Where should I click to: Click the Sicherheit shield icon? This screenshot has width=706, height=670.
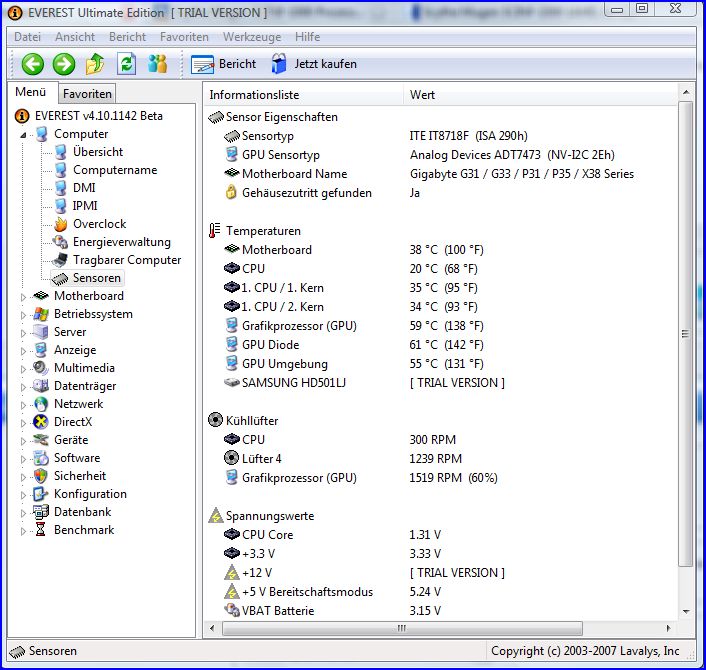41,476
